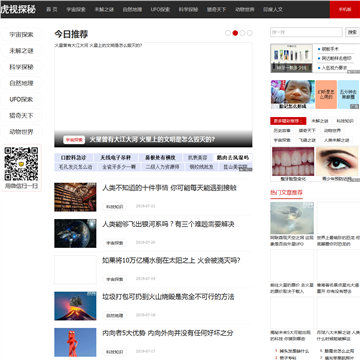
Task: Open the 全瓷牙多少一颗 ad link
Action: [119, 167]
